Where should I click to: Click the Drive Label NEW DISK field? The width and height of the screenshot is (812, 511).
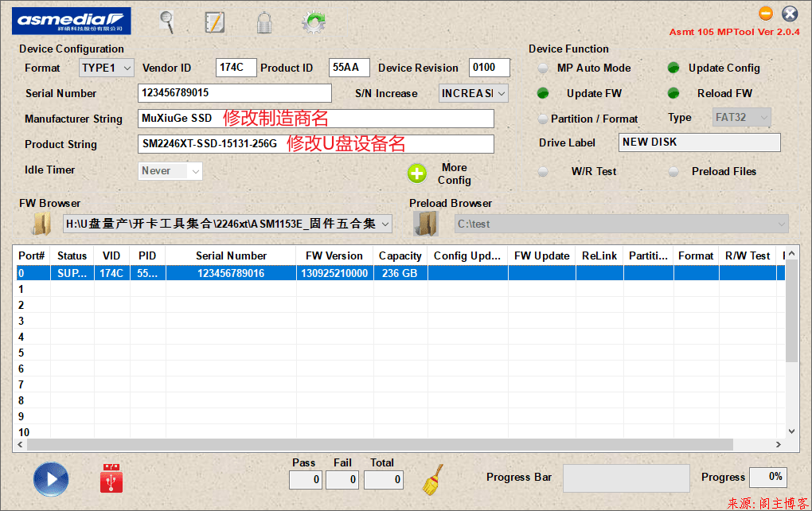point(700,142)
